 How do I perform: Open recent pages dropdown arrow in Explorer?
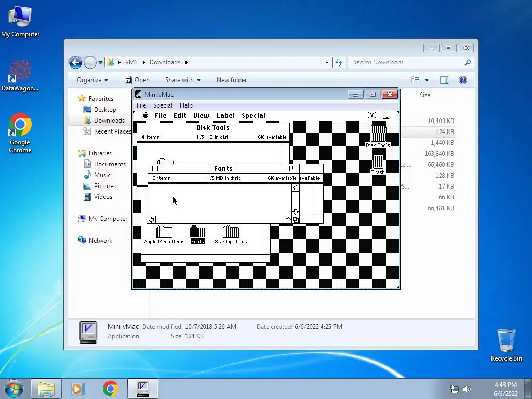[100, 63]
